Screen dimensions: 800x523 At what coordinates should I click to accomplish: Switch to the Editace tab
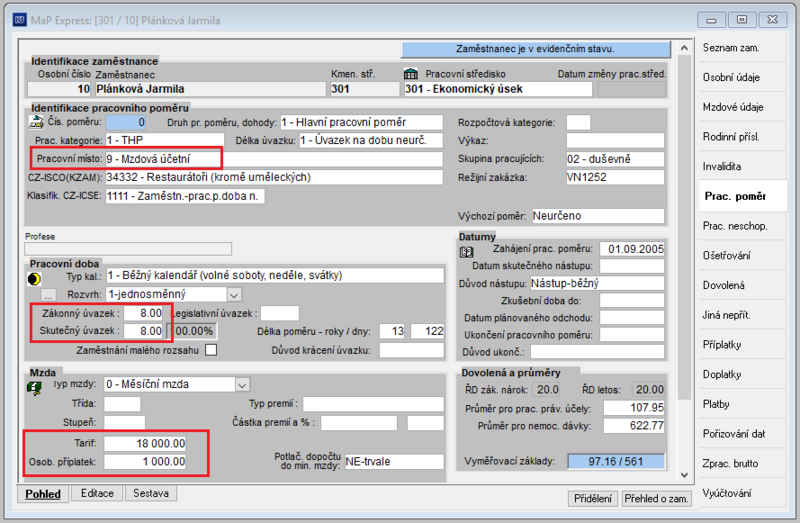tap(97, 493)
